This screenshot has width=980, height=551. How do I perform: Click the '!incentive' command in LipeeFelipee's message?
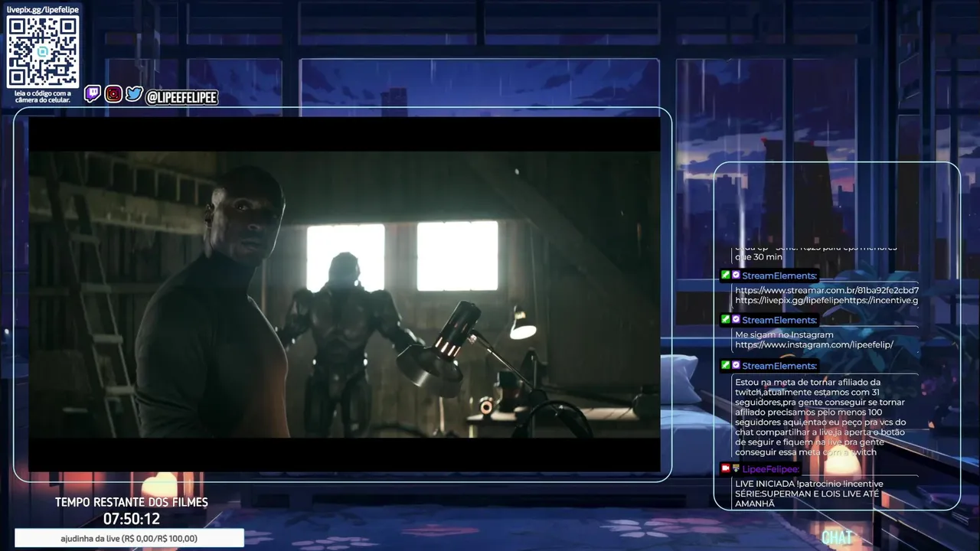click(x=863, y=484)
